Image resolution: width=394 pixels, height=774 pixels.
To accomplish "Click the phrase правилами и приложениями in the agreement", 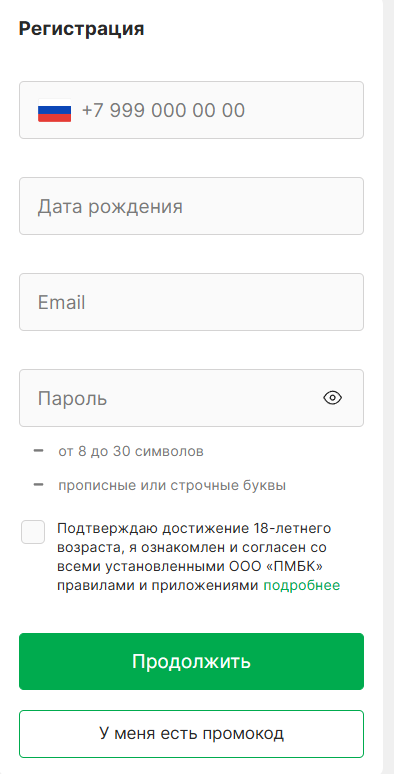I will tap(158, 585).
